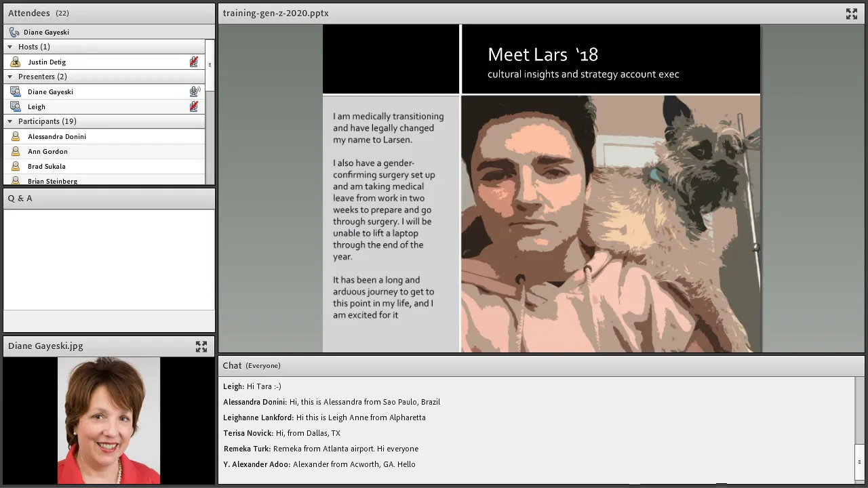Click muted microphone icon next to Justin Detig
The height and width of the screenshot is (488, 868).
(x=194, y=62)
